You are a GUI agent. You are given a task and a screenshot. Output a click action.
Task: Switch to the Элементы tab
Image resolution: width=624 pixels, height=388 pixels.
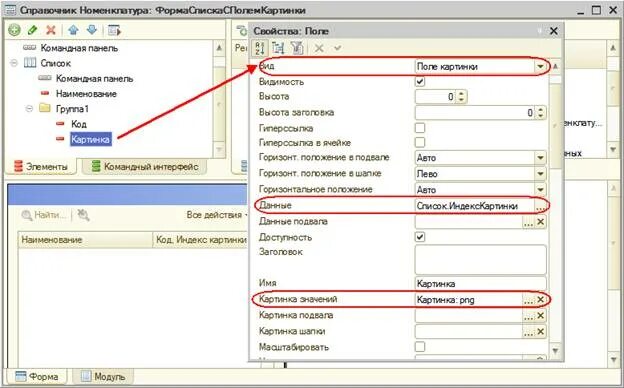[x=41, y=167]
